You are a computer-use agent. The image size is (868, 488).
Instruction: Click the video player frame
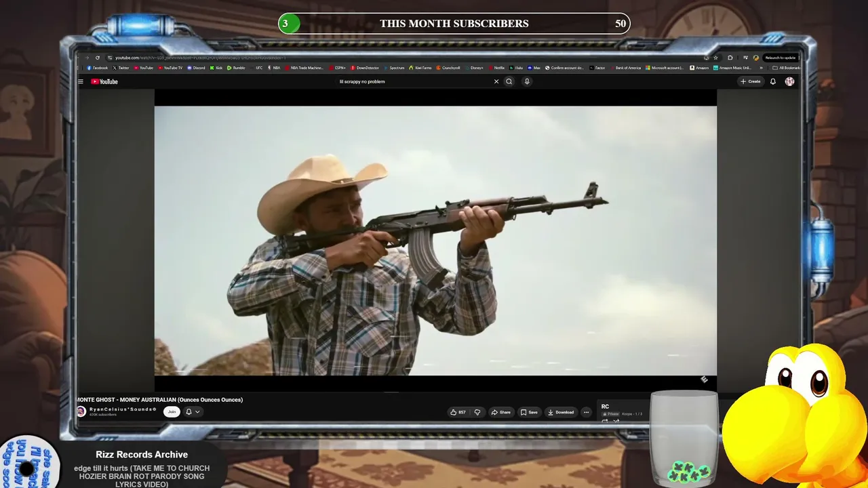435,241
